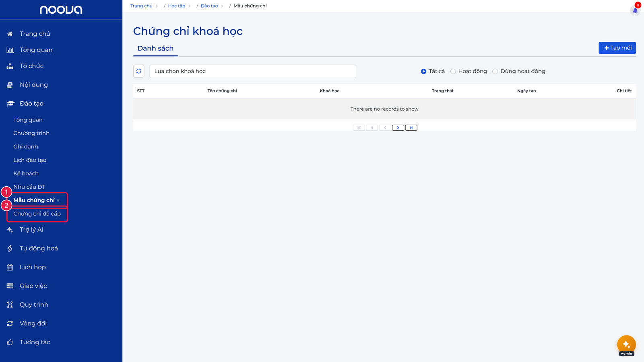This screenshot has width=644, height=362.
Task: Click the 1/0 page indicator
Action: pos(359,128)
